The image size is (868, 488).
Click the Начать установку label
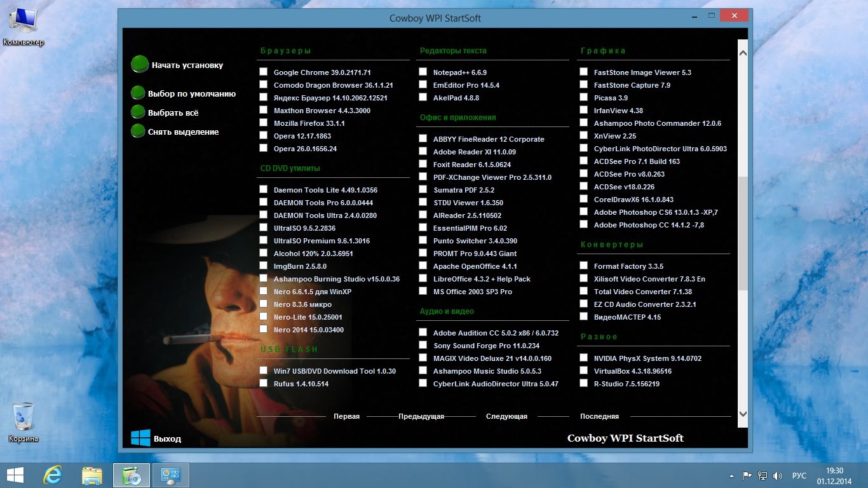pyautogui.click(x=187, y=65)
